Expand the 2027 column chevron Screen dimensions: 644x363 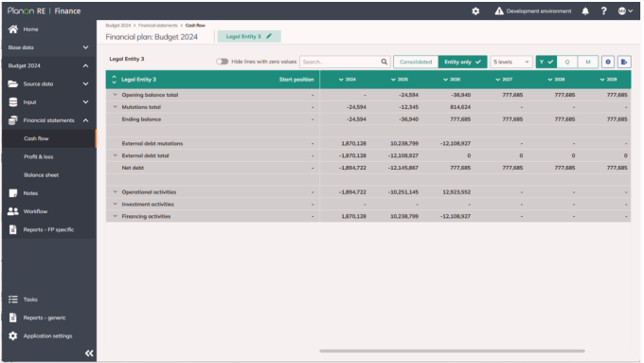tap(497, 80)
